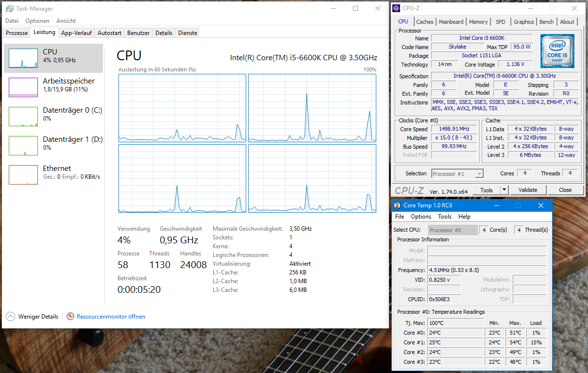
Task: Click the CPU-Z title bar icon
Action: 397,8
